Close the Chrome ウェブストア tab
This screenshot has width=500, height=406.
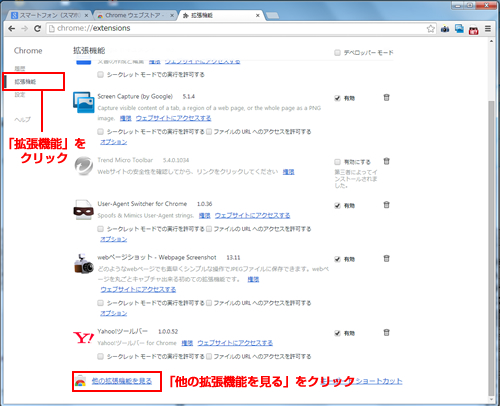(172, 15)
